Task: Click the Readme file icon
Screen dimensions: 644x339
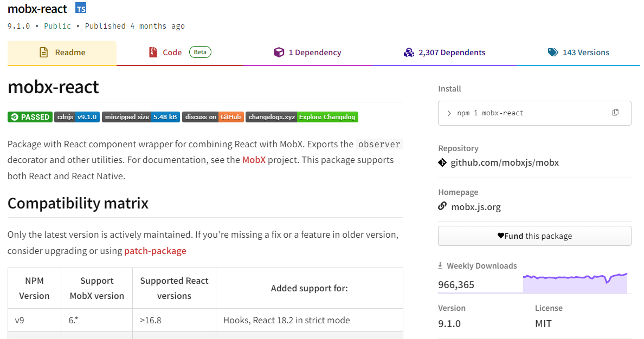Action: pos(43,52)
